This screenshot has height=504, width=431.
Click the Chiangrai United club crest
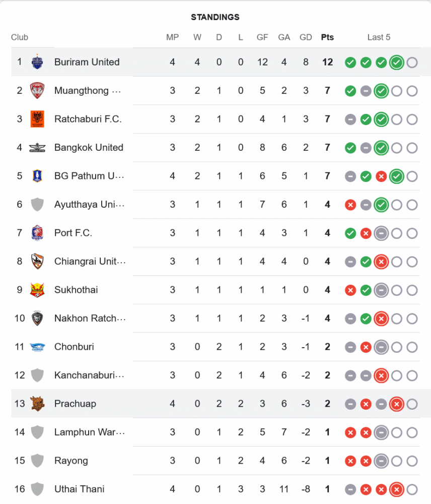coord(37,262)
